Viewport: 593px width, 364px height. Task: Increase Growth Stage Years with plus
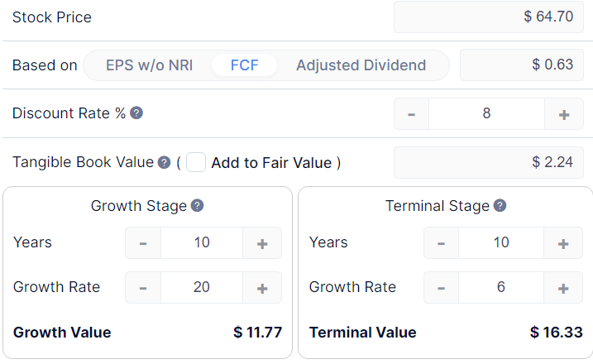tap(262, 243)
